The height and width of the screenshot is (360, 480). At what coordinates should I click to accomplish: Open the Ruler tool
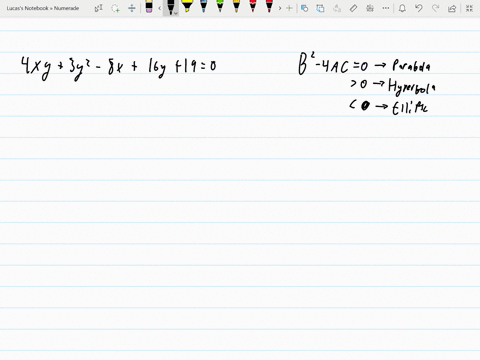point(353,8)
